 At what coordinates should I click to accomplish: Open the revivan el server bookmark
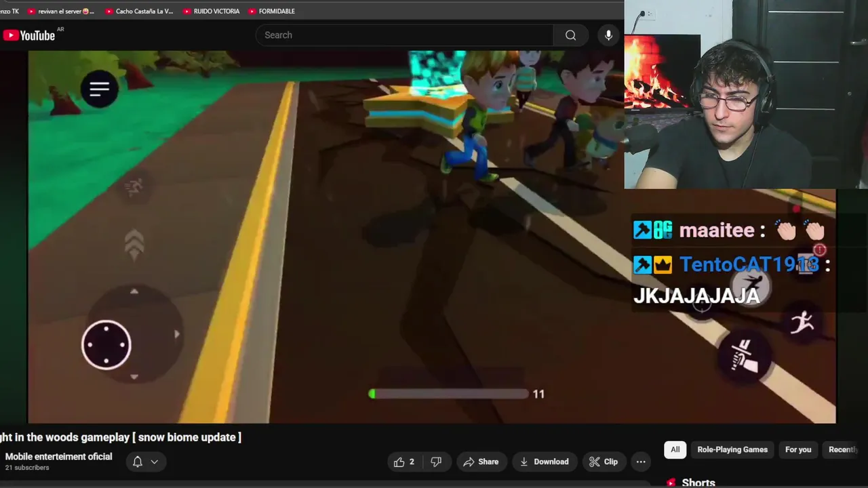pyautogui.click(x=60, y=12)
